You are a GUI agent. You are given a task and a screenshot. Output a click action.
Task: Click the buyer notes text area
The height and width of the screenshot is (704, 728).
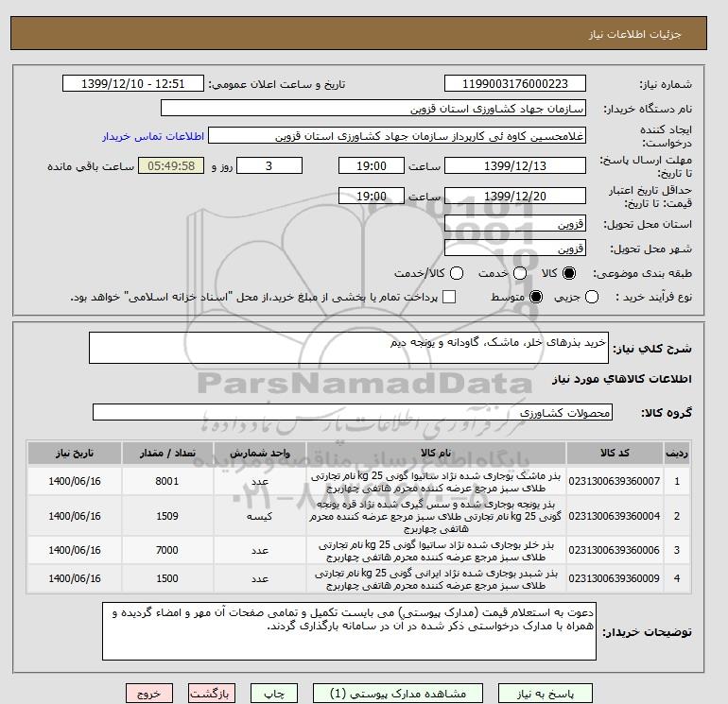349,631
